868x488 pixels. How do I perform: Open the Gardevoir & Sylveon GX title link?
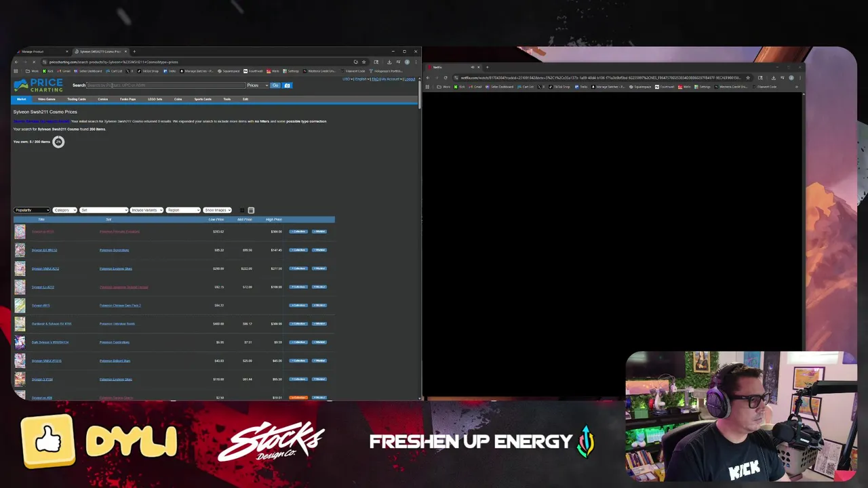pyautogui.click(x=52, y=324)
